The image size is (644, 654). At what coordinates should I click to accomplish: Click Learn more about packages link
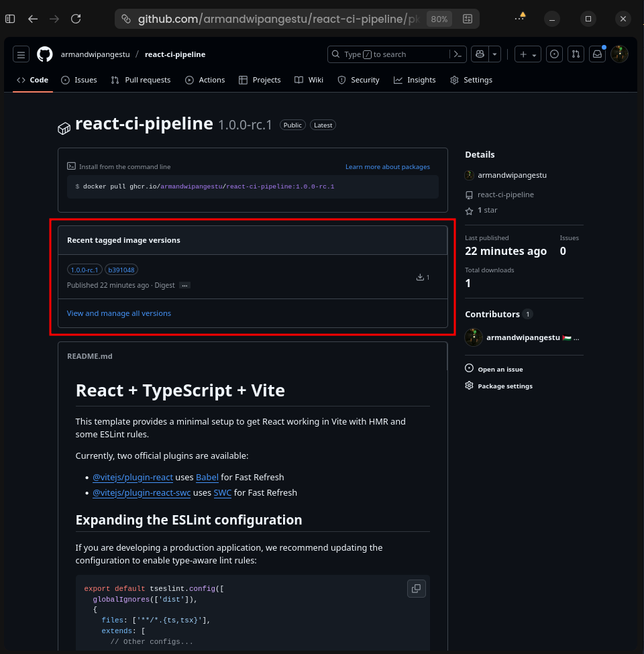coord(387,166)
